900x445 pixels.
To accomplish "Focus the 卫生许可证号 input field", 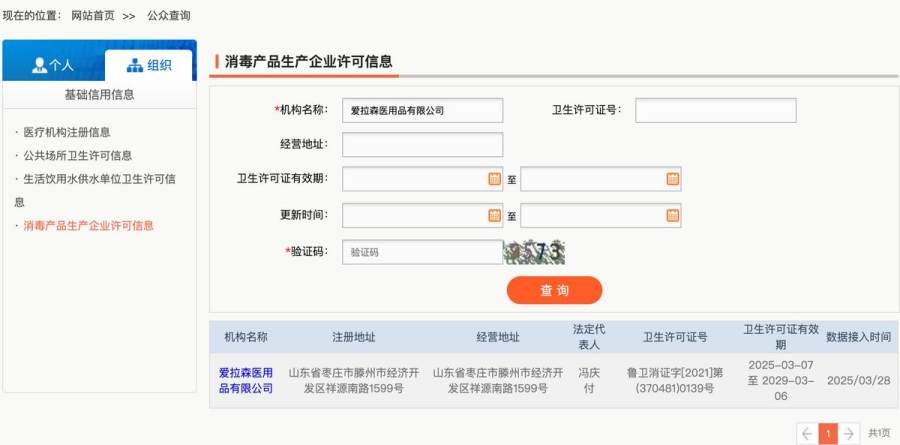I will 715,110.
